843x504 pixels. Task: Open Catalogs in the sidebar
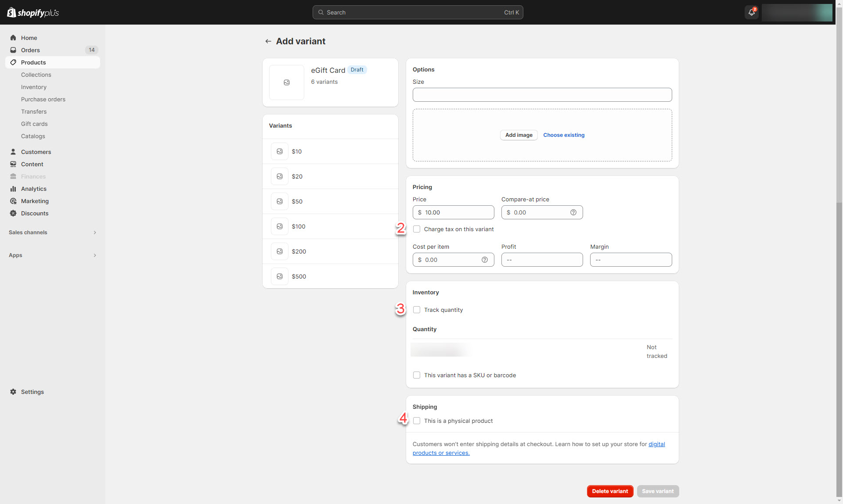coord(33,136)
